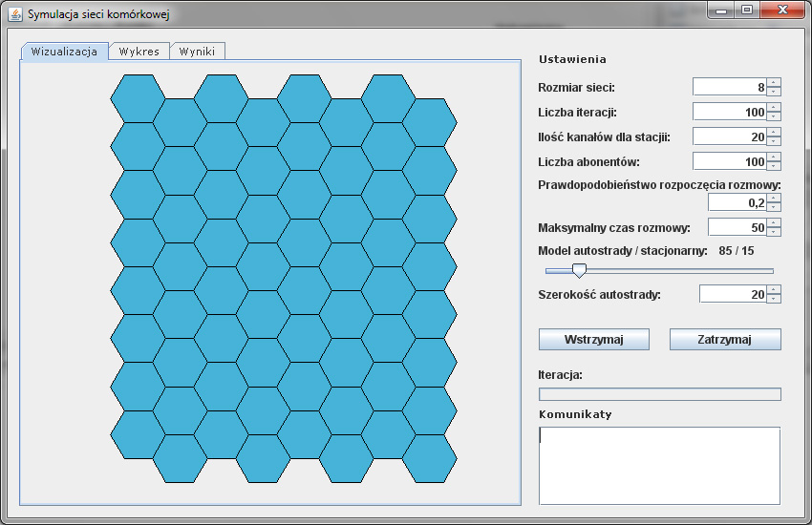
Task: Select the Wizualizacja tab
Action: [64, 52]
